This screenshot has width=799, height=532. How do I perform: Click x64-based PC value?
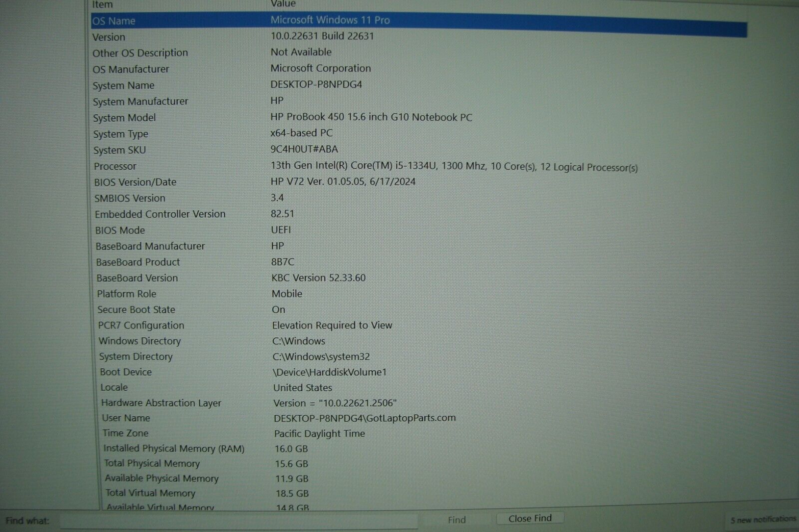[x=301, y=133]
